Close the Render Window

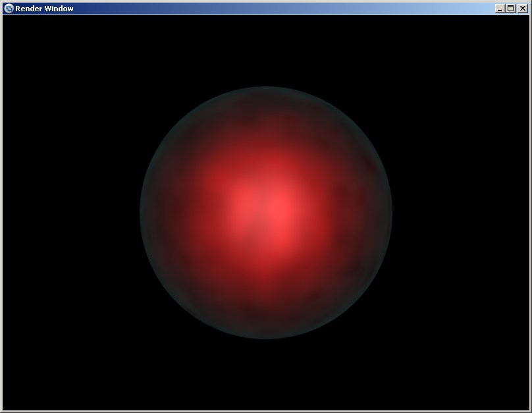(x=522, y=9)
